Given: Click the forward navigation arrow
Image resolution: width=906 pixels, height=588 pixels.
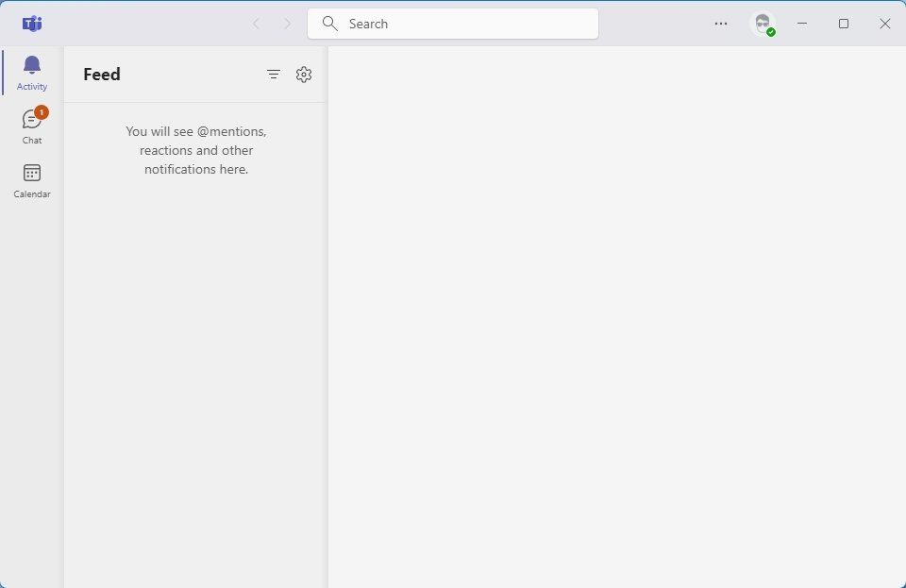Looking at the screenshot, I should (x=287, y=24).
